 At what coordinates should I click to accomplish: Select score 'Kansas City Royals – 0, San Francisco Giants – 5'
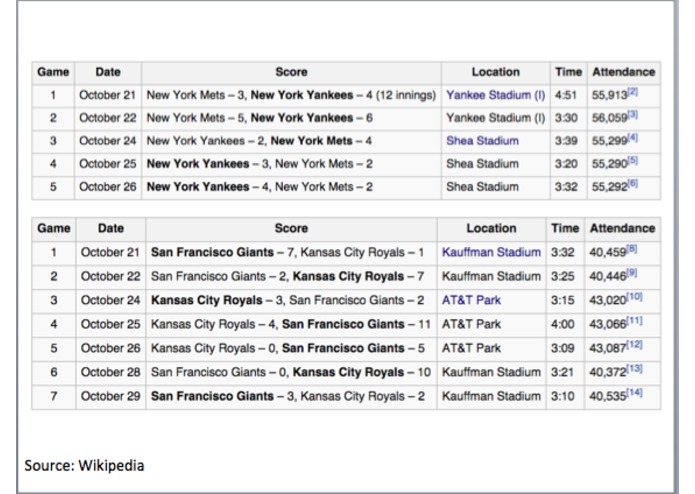coord(287,348)
